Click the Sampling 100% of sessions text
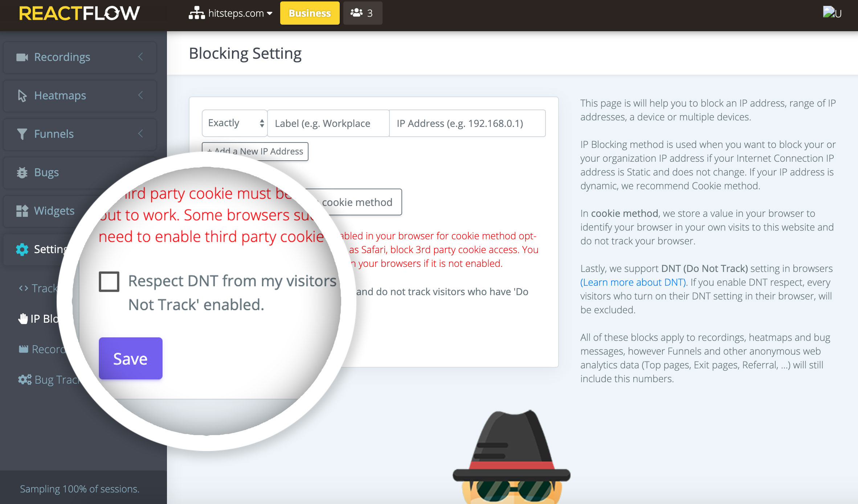This screenshot has width=858, height=504. point(79,489)
